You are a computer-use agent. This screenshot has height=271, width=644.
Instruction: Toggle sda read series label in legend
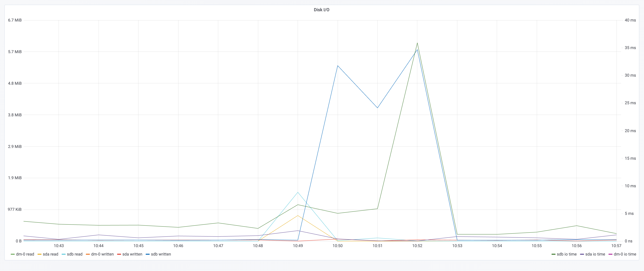point(50,254)
